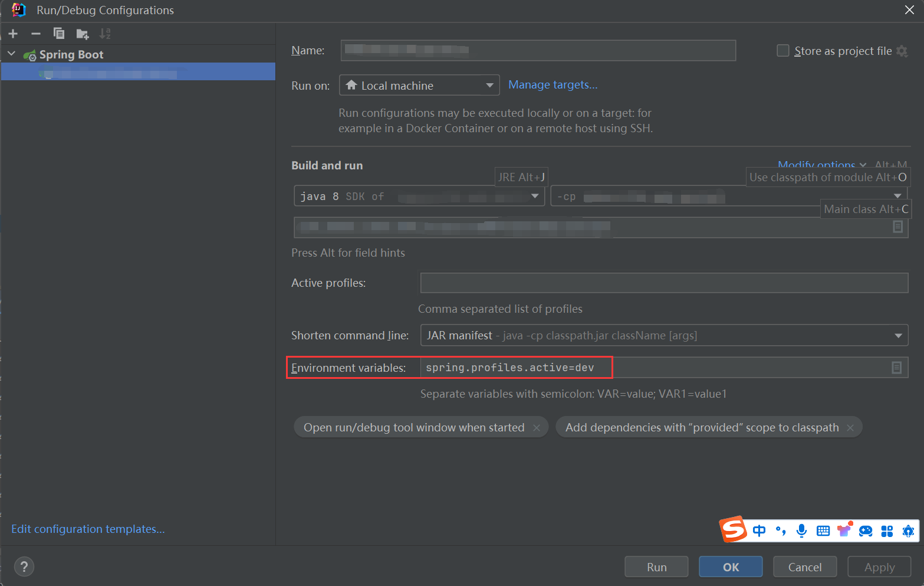
Task: Close the Run/Debug Configurations dialog
Action: 909,10
